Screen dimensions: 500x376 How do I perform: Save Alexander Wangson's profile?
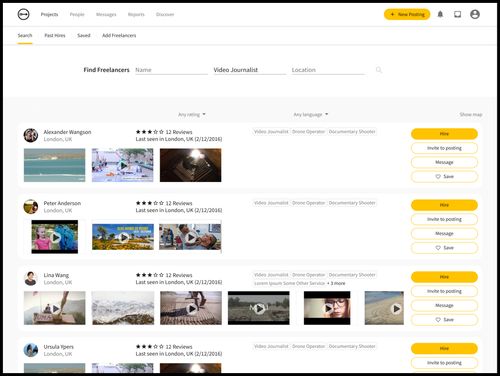coord(444,176)
